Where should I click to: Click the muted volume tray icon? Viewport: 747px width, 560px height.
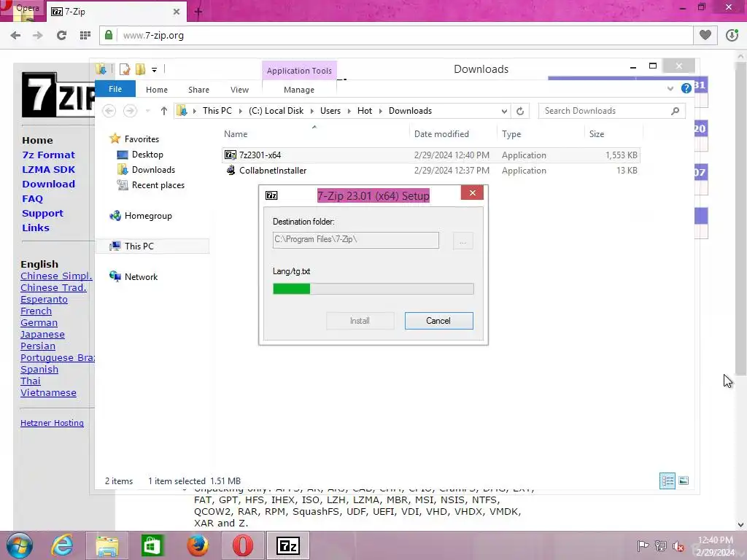click(x=678, y=546)
